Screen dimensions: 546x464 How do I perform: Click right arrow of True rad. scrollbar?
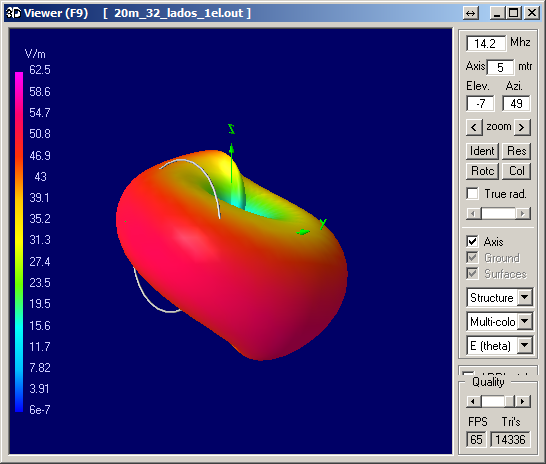click(523, 213)
